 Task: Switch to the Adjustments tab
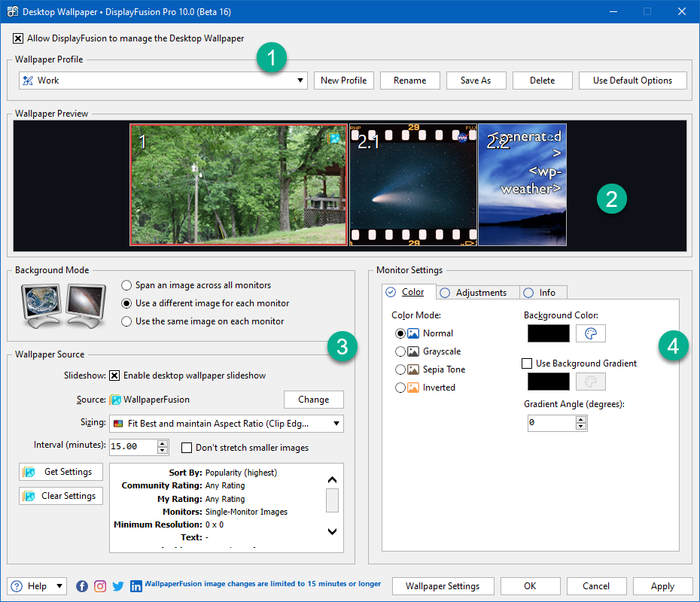[x=478, y=293]
